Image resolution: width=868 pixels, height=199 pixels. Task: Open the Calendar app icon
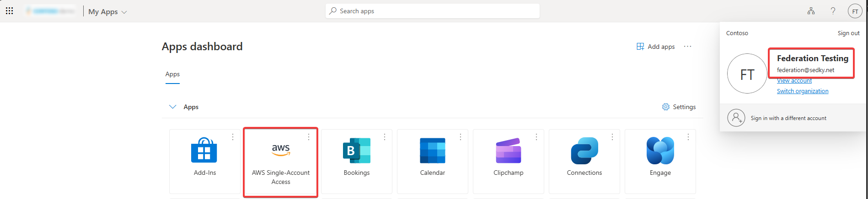(x=433, y=150)
